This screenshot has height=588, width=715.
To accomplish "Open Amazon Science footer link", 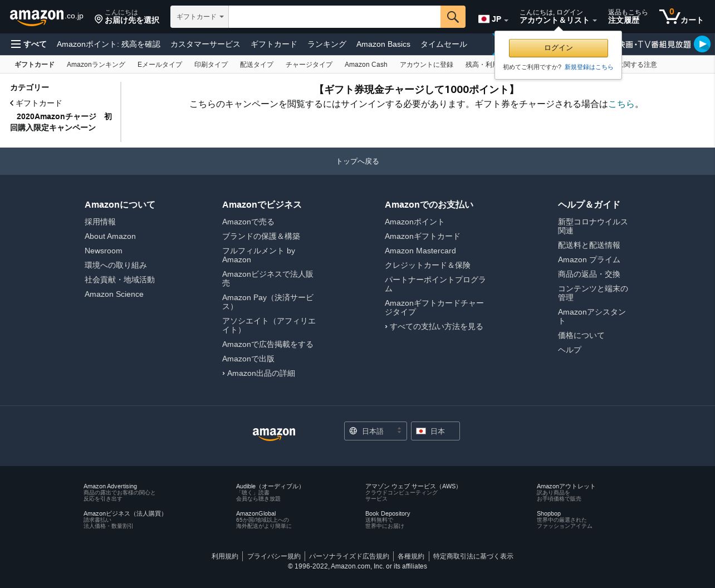I will pyautogui.click(x=114, y=294).
